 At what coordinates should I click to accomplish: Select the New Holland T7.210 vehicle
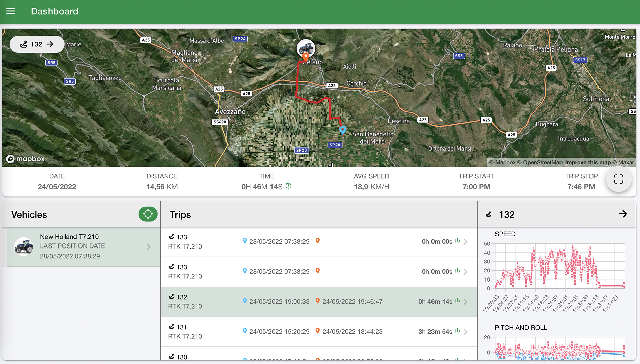click(72, 246)
